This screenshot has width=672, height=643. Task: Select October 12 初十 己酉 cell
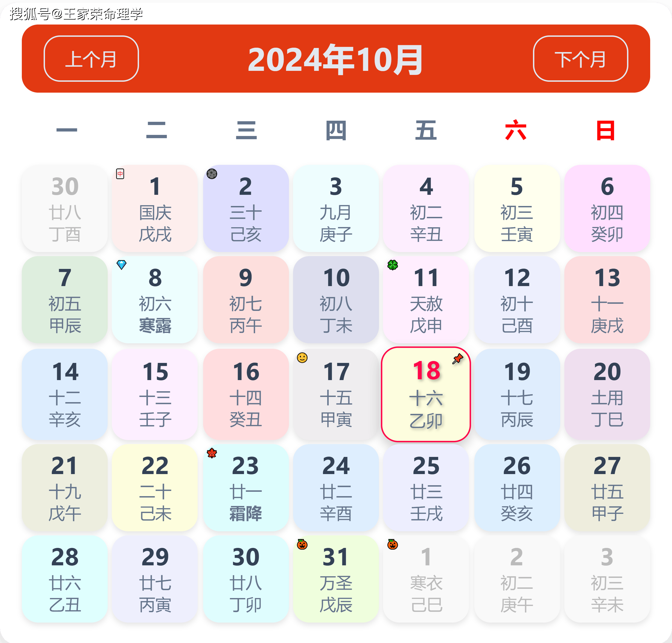[517, 300]
